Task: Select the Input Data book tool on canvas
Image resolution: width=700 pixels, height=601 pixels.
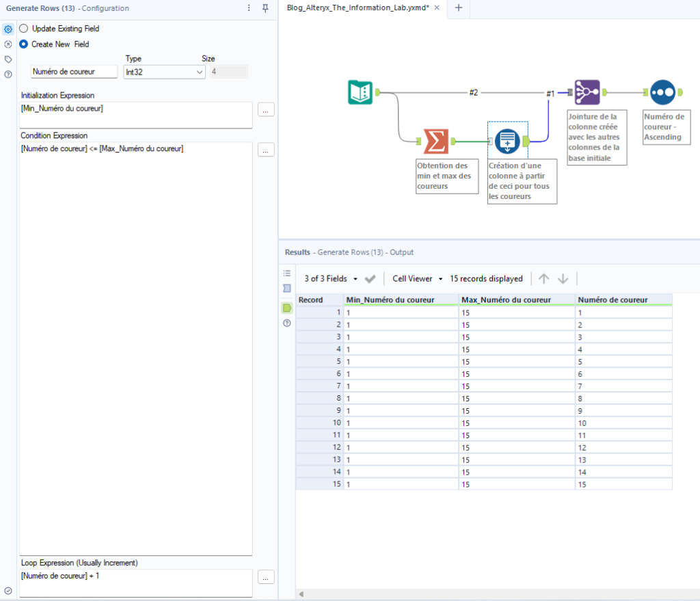Action: [x=360, y=92]
